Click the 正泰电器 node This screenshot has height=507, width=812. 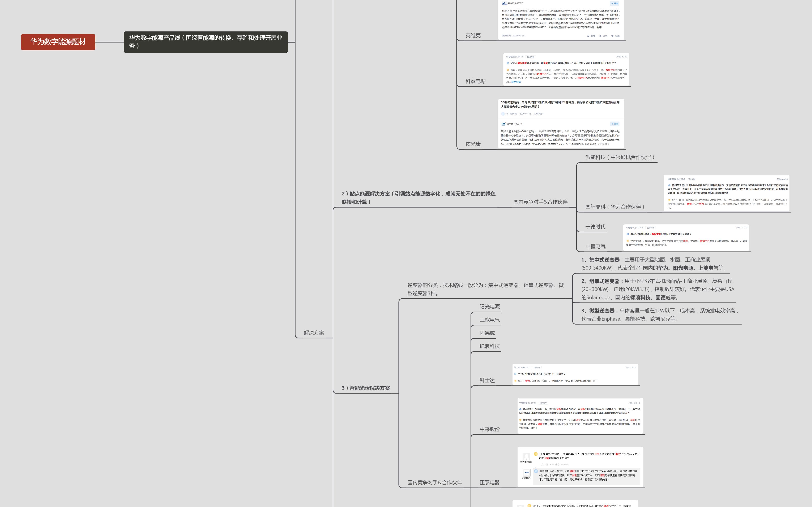[490, 482]
